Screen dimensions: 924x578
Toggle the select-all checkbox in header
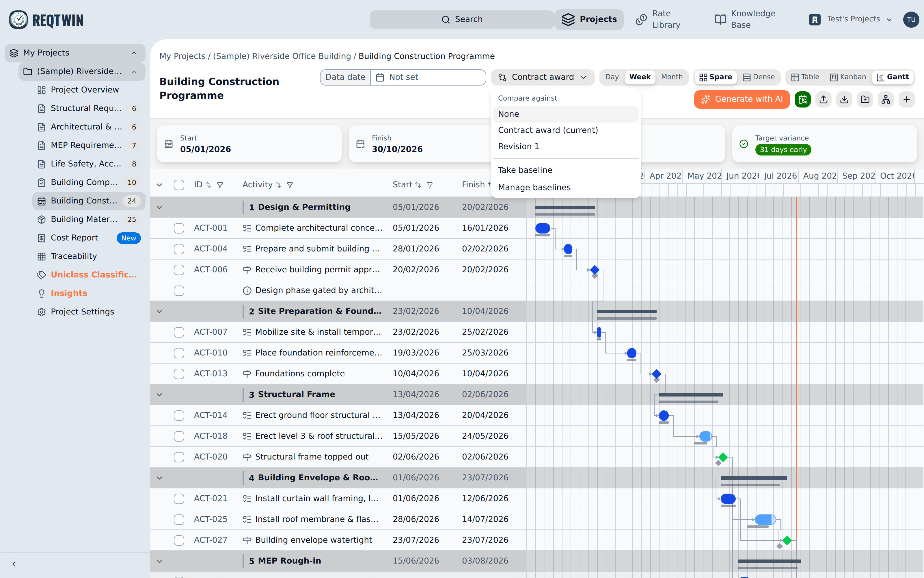(x=179, y=185)
